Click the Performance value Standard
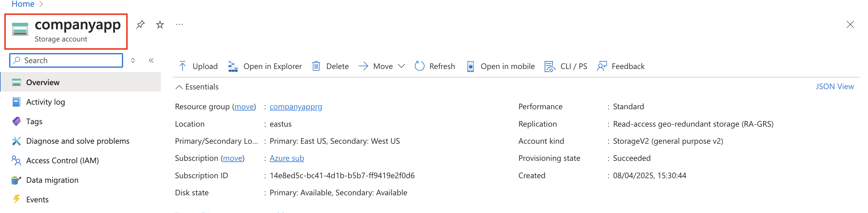 tap(628, 107)
